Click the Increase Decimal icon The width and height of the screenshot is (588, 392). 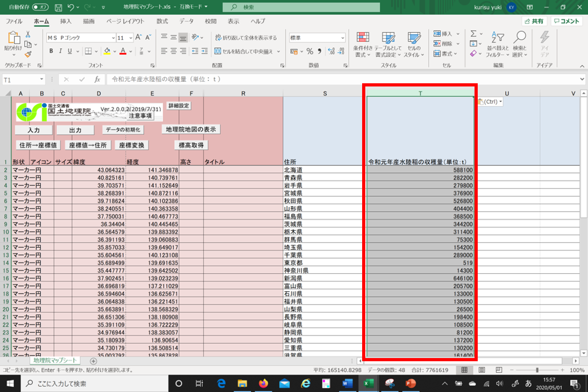click(331, 51)
